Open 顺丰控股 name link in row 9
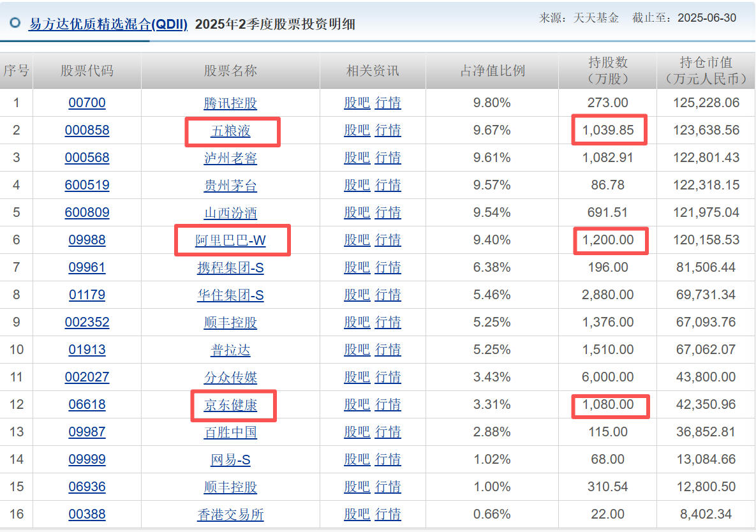 pyautogui.click(x=230, y=323)
